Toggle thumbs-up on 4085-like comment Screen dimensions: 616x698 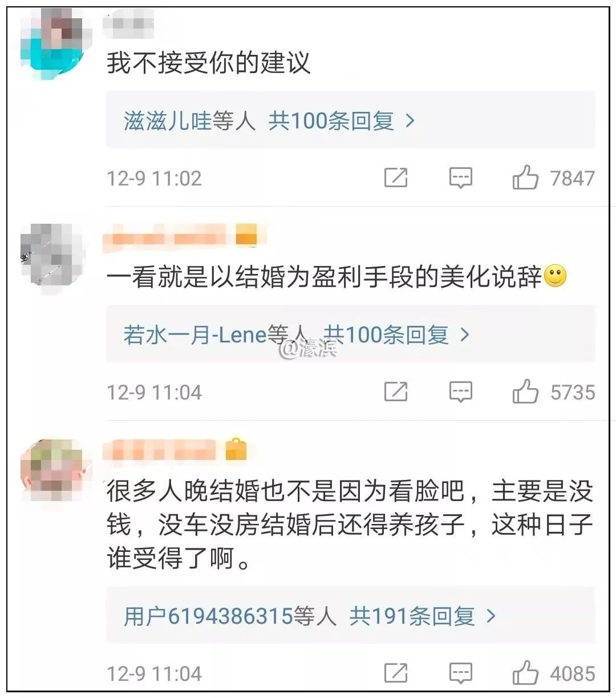tap(525, 673)
